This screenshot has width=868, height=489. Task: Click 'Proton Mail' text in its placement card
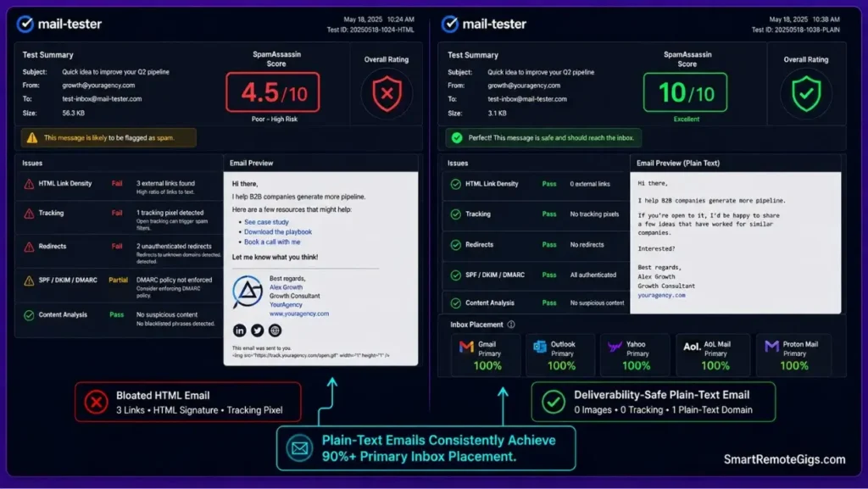[800, 344]
